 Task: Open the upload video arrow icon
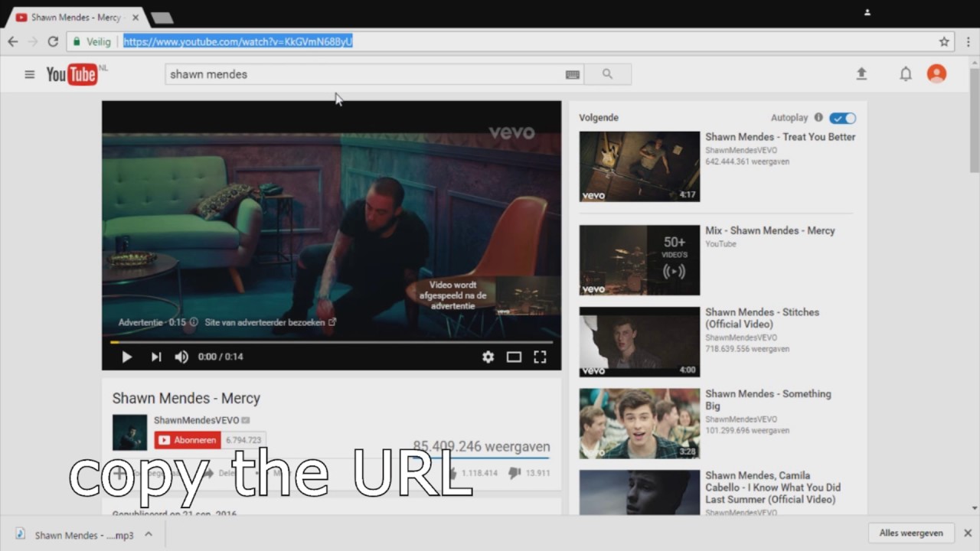861,73
